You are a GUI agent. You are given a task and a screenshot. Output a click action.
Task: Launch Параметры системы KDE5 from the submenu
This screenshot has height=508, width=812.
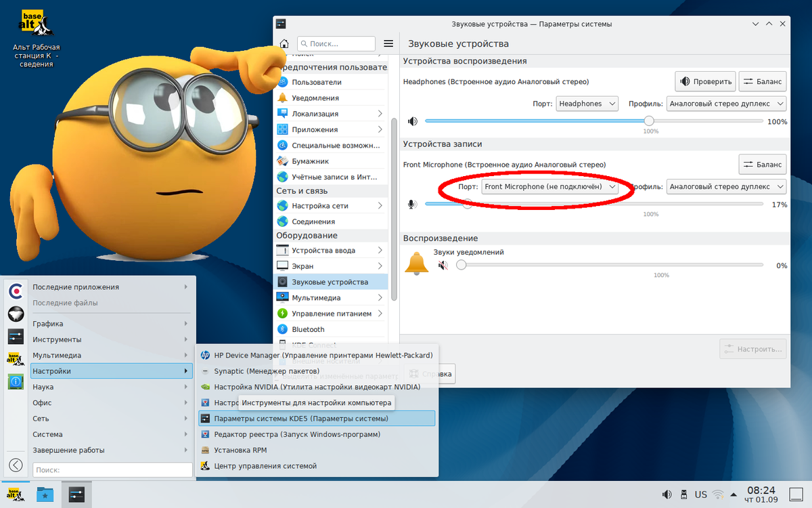(316, 419)
